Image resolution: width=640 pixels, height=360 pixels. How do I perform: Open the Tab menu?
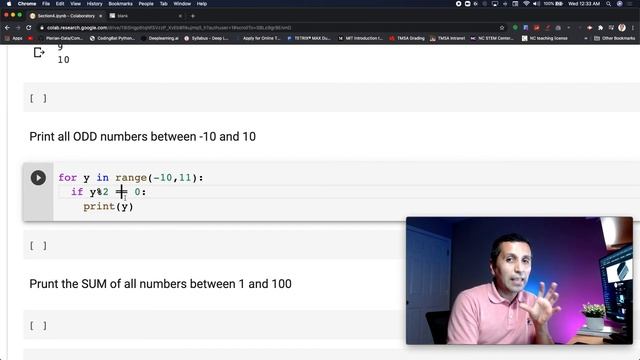pos(164,4)
